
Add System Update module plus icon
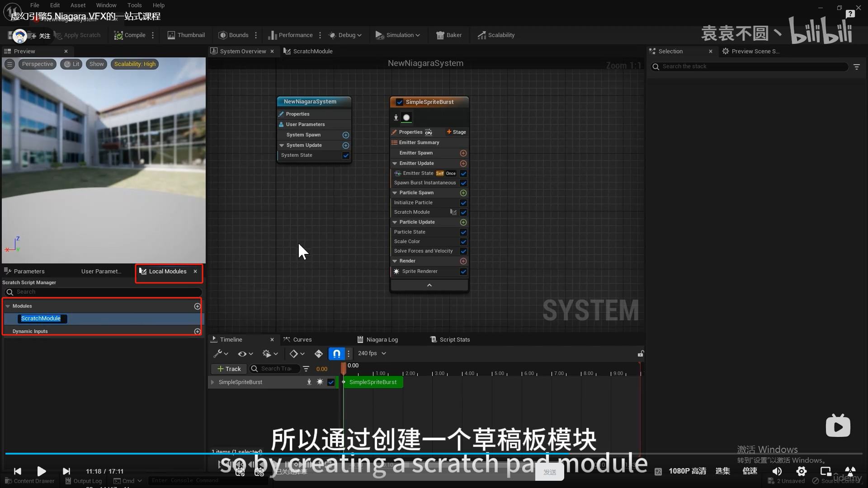(346, 145)
